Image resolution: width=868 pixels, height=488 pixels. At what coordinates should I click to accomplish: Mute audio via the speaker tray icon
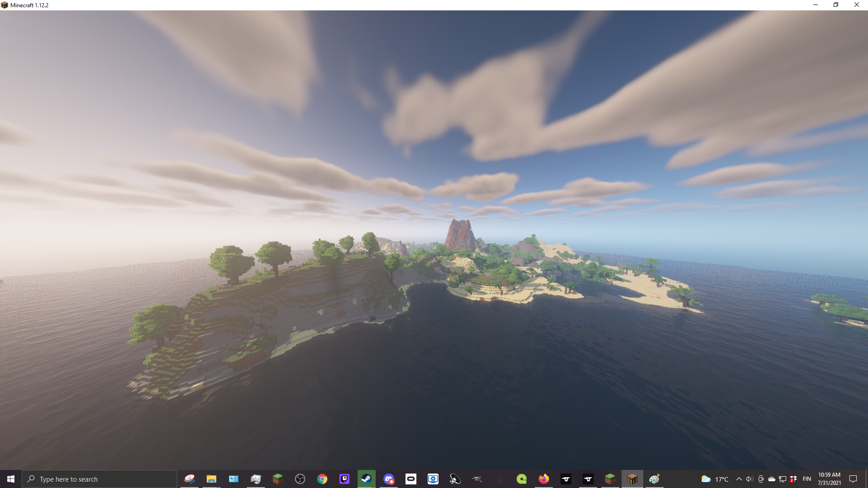pos(750,479)
